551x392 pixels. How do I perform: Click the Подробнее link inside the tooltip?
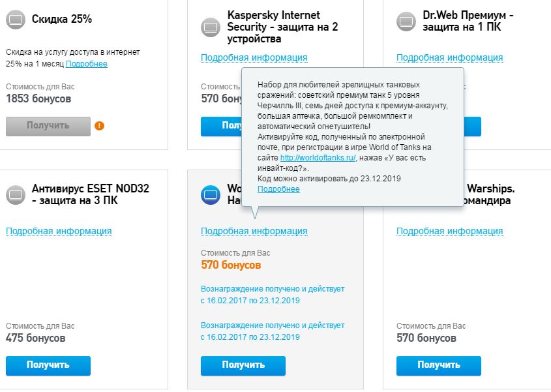coord(278,189)
